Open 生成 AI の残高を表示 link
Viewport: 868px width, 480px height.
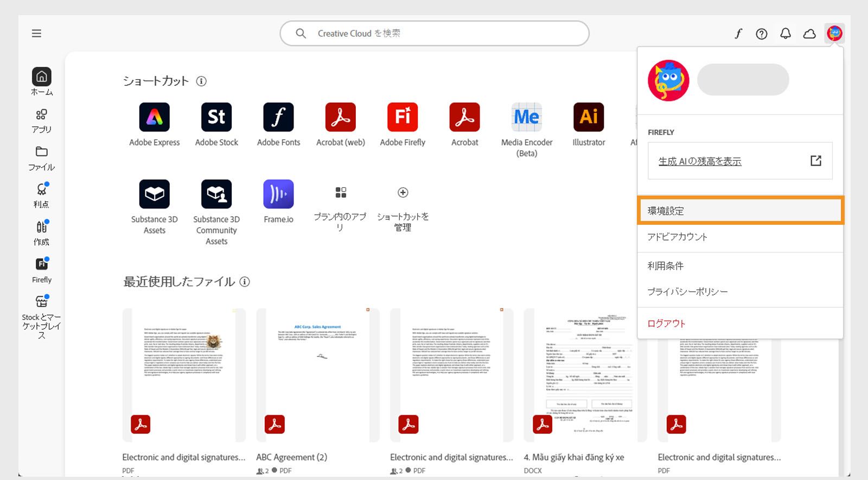(700, 161)
